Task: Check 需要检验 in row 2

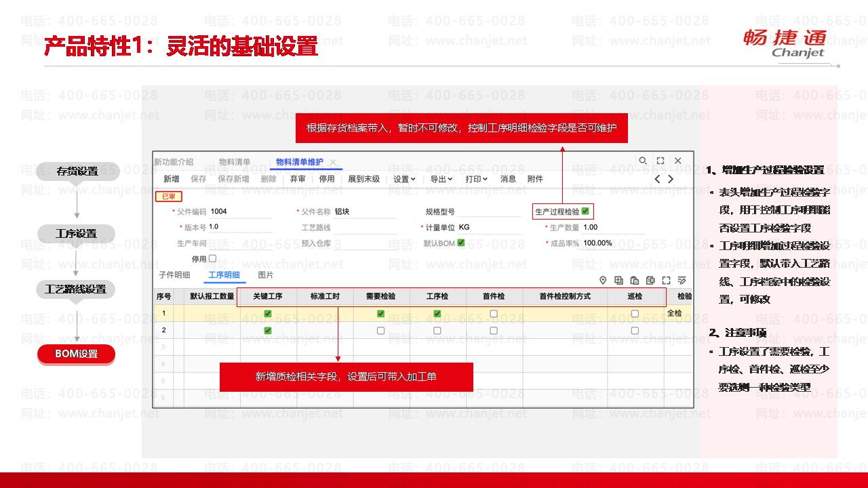Action: [x=380, y=330]
